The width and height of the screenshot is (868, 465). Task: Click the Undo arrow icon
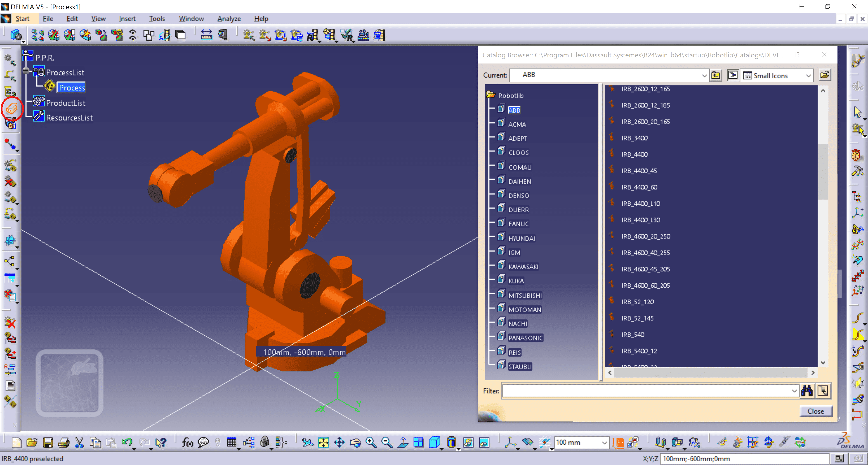click(127, 442)
